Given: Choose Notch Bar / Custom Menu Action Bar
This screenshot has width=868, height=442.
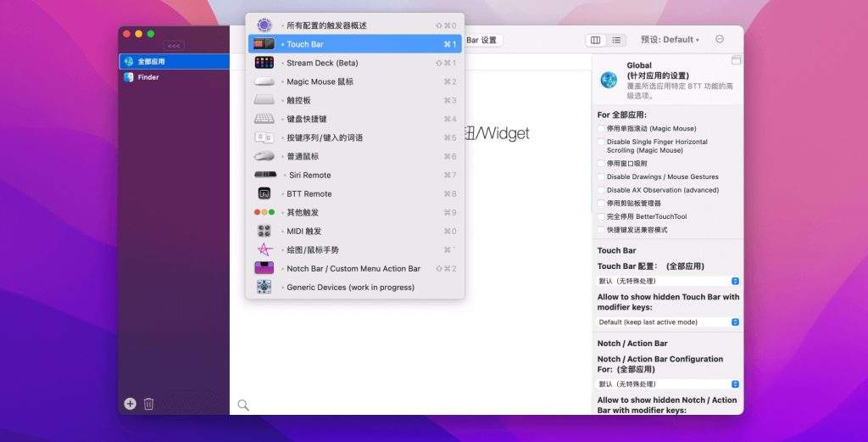Looking at the screenshot, I should [x=353, y=268].
